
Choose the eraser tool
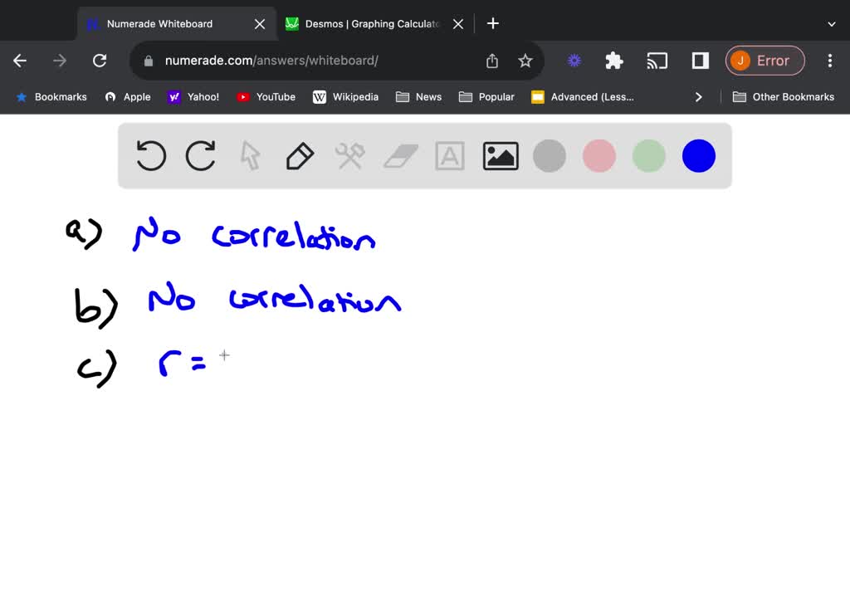pos(401,156)
